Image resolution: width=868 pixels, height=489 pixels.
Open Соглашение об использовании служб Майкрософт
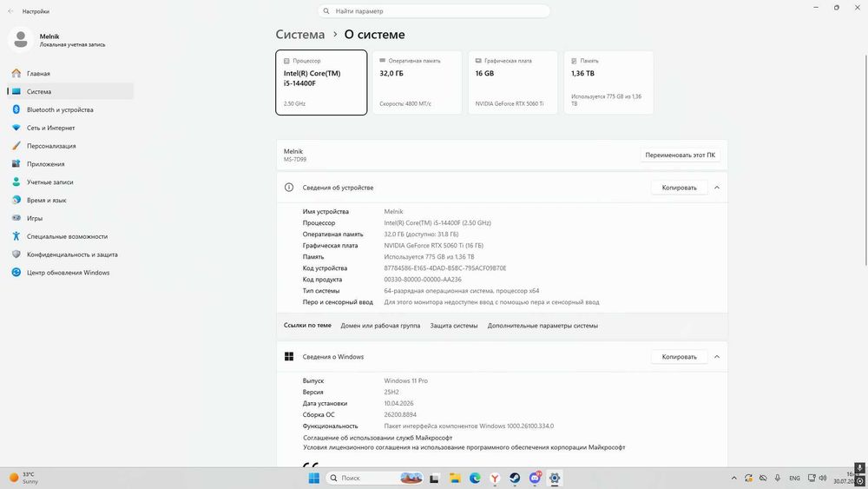click(x=378, y=438)
